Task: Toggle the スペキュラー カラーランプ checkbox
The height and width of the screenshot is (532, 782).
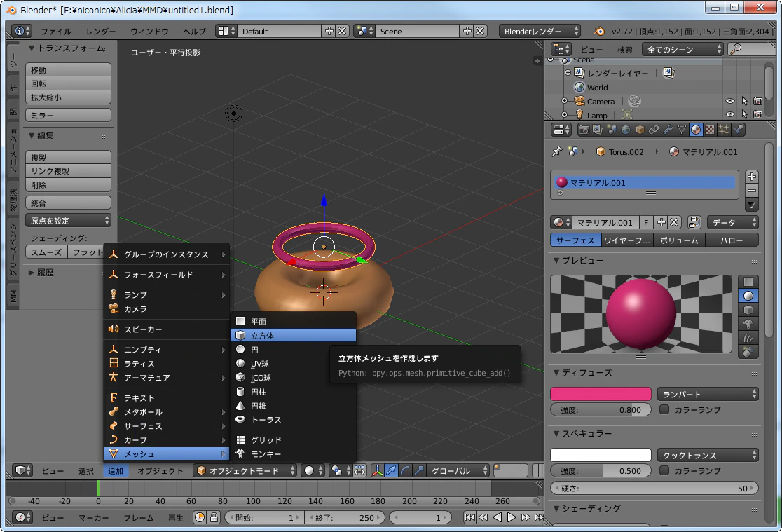Action: click(x=664, y=470)
